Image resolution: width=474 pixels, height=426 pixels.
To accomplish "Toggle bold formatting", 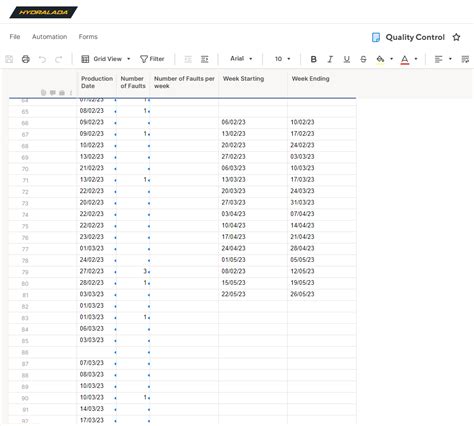I will coord(313,59).
